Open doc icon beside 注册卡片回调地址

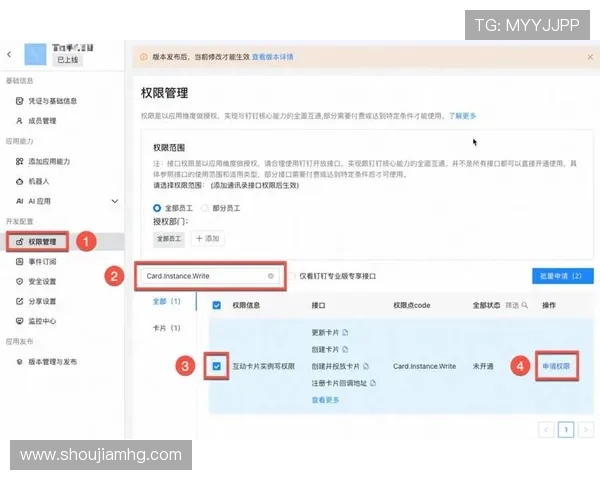pos(373,383)
